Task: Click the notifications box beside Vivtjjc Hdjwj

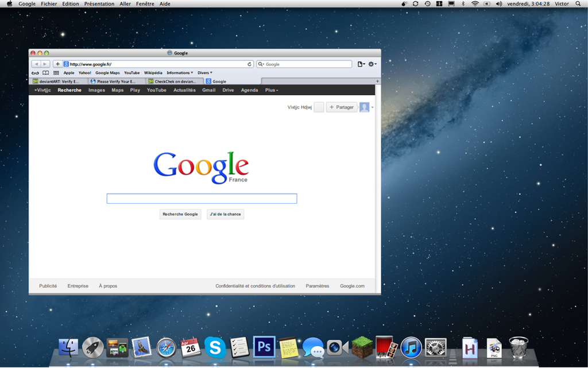Action: 319,107
